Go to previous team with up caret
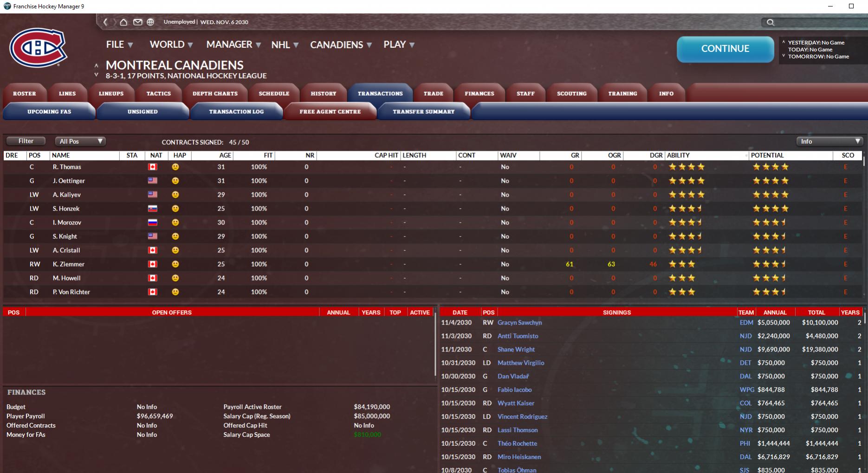Image resolution: width=868 pixels, height=473 pixels. pyautogui.click(x=97, y=66)
